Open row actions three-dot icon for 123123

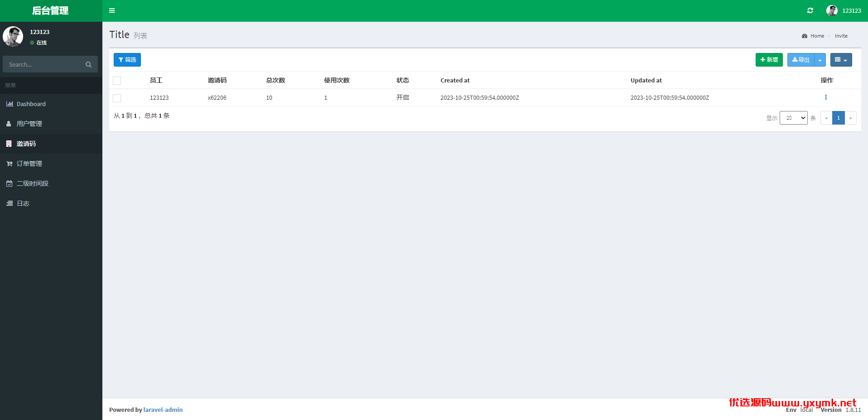pos(825,97)
